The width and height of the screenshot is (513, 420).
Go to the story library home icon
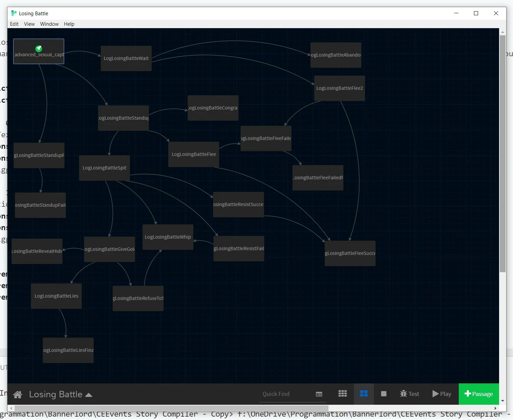[x=18, y=394]
